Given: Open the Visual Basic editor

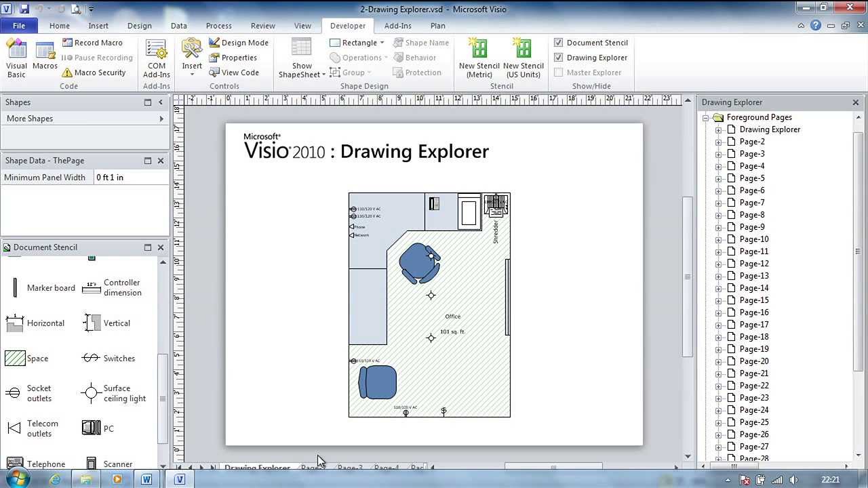Looking at the screenshot, I should 16,59.
